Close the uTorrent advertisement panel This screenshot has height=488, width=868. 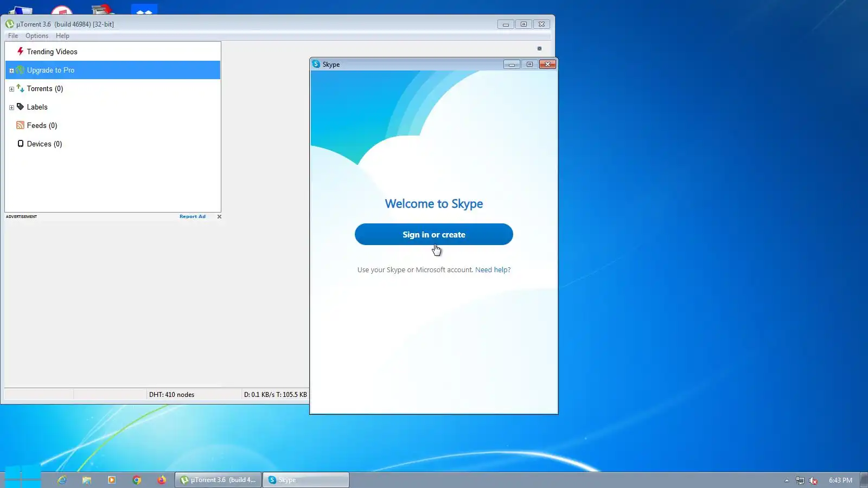point(219,216)
